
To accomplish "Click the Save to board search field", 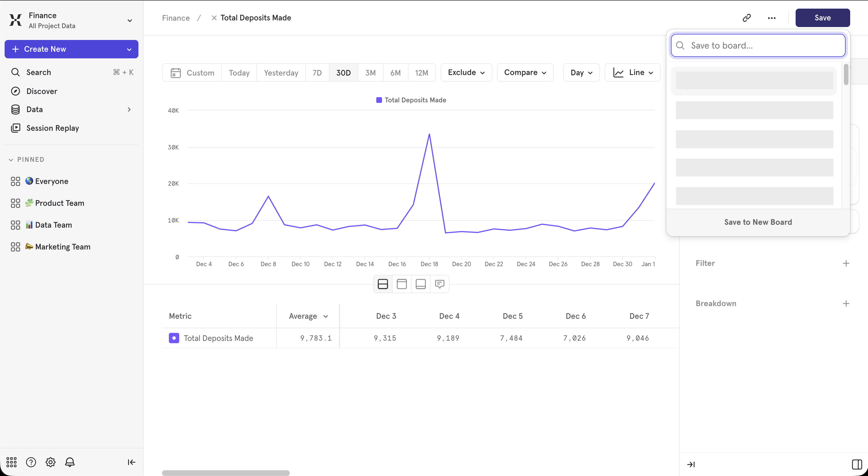I will pos(758,45).
